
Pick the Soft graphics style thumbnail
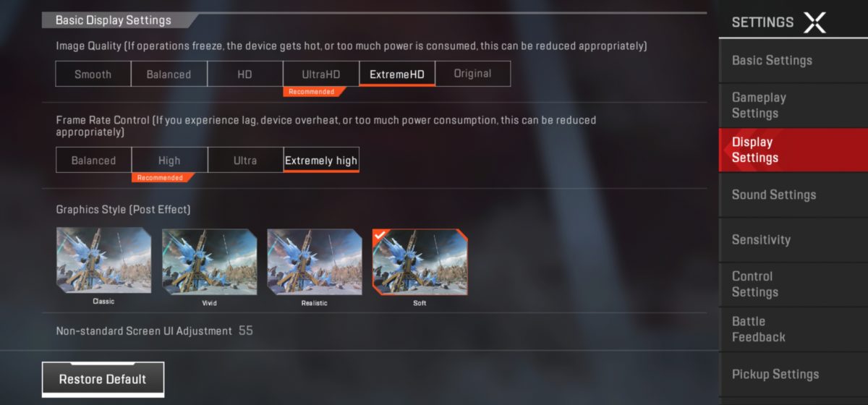tap(420, 261)
